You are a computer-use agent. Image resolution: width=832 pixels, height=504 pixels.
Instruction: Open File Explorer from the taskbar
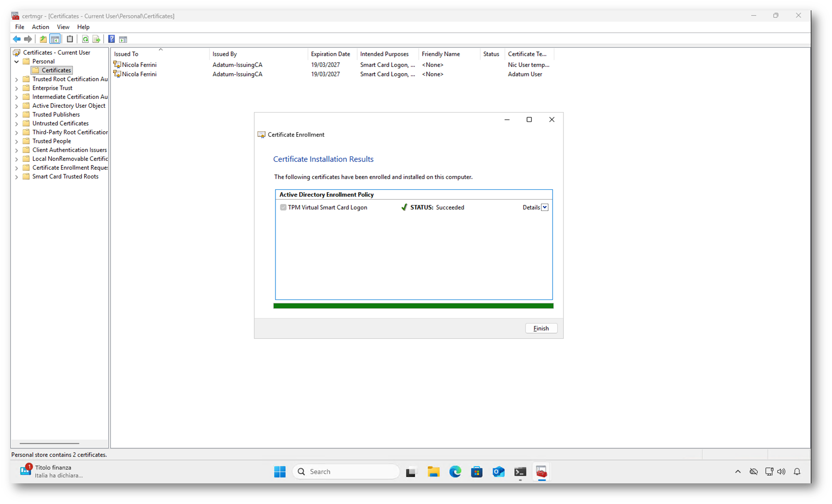click(433, 472)
